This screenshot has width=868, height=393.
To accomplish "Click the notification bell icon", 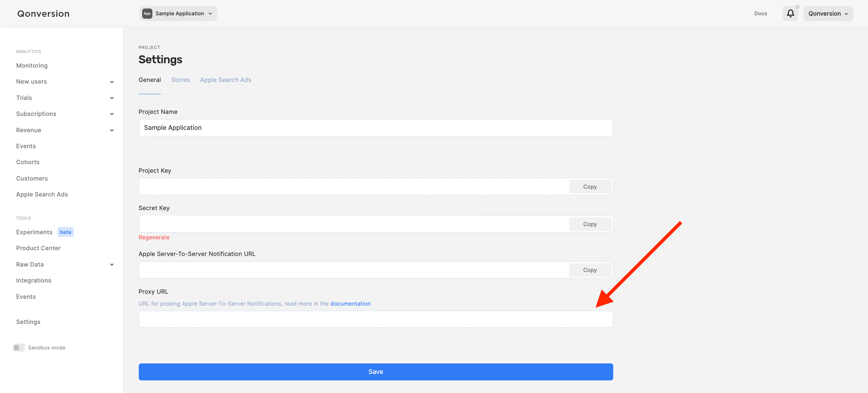I will point(790,14).
